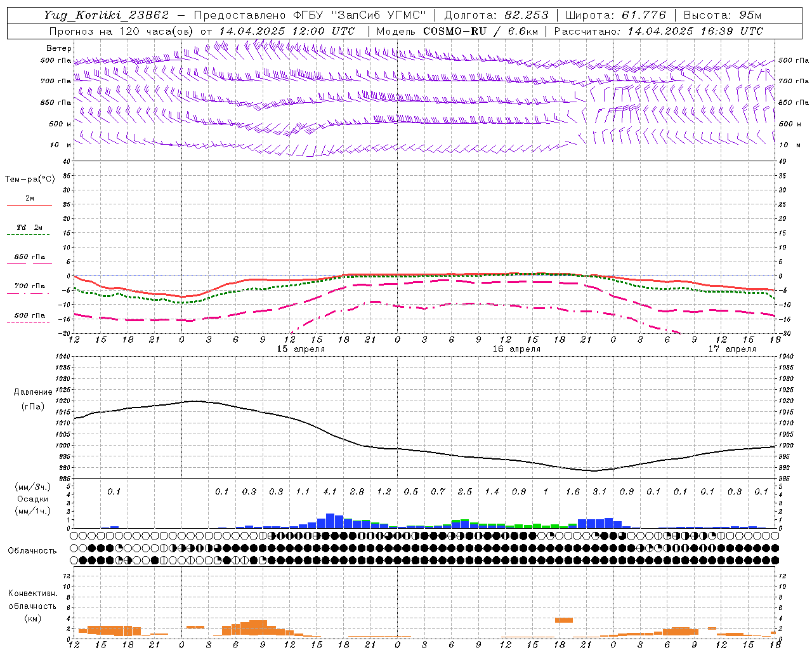812x650 pixels.
Task: Click the (мм/1ч.) precipitation unit label
Action: pos(33,511)
